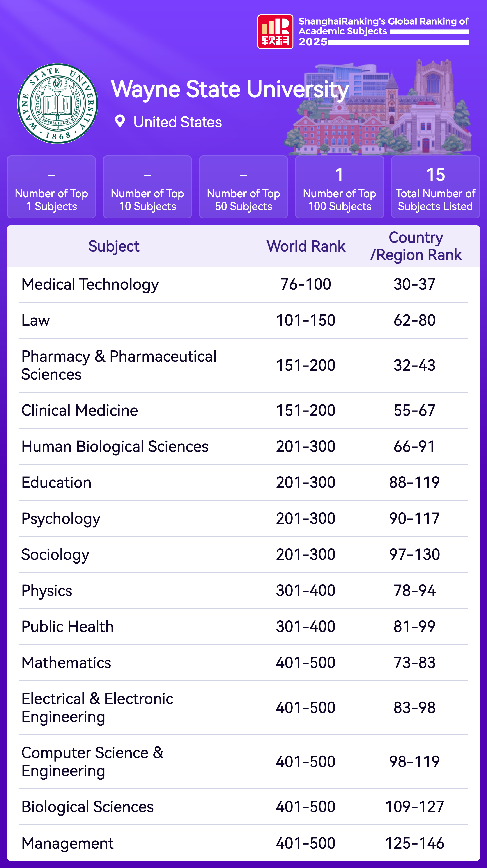
Task: Sort by Country/Region Rank column header
Action: [416, 246]
